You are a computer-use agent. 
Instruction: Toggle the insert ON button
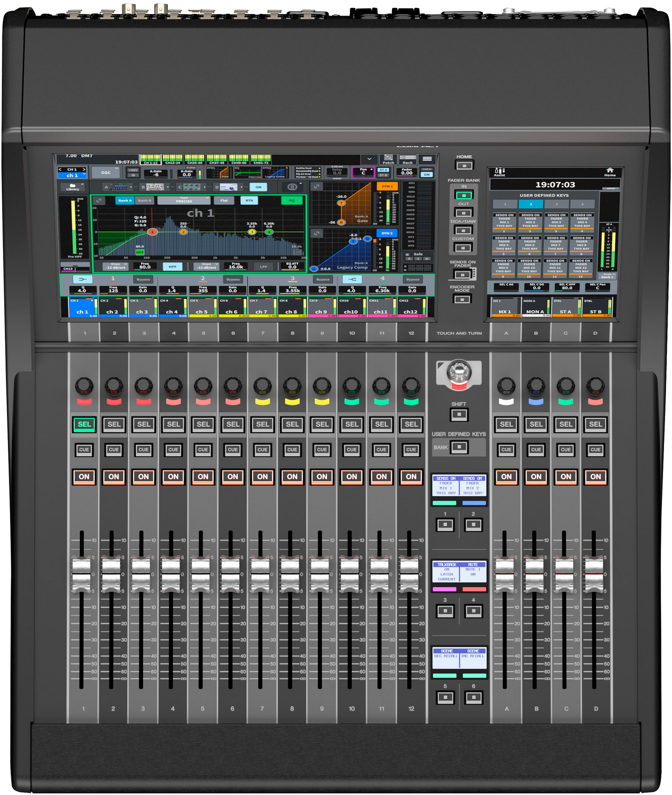258,187
